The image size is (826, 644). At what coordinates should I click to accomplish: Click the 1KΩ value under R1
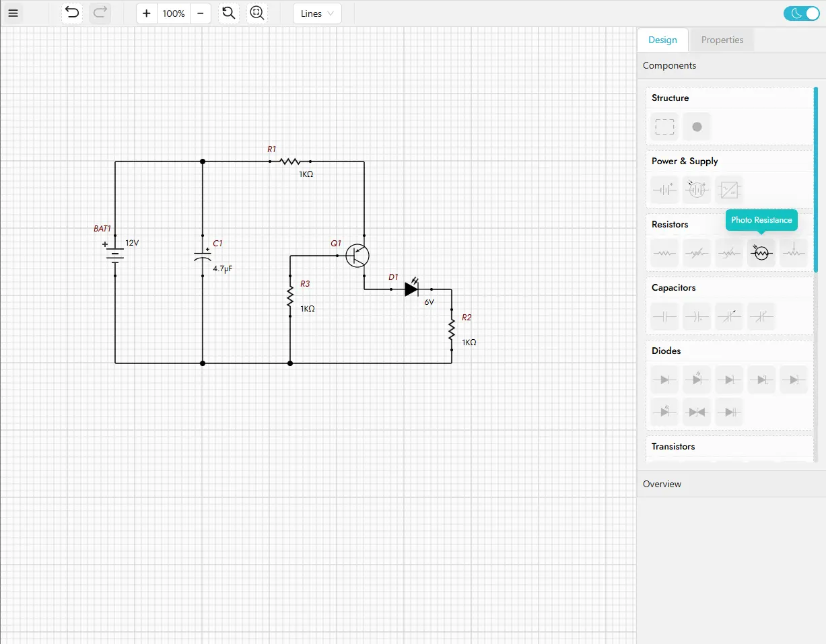pyautogui.click(x=306, y=174)
